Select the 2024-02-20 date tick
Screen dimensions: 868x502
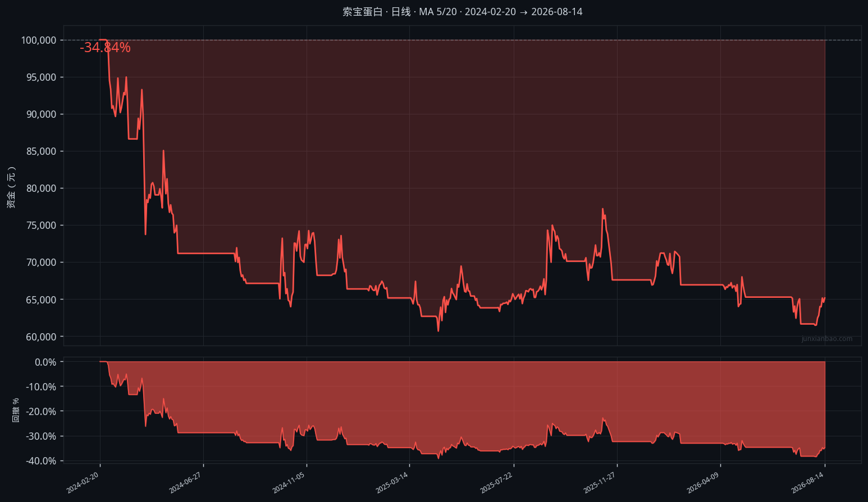click(83, 483)
